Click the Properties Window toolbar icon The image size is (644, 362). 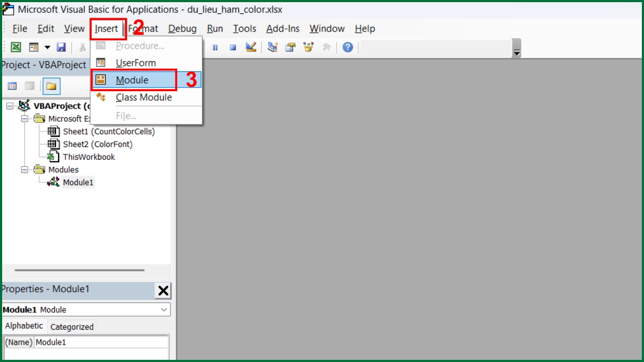point(290,47)
